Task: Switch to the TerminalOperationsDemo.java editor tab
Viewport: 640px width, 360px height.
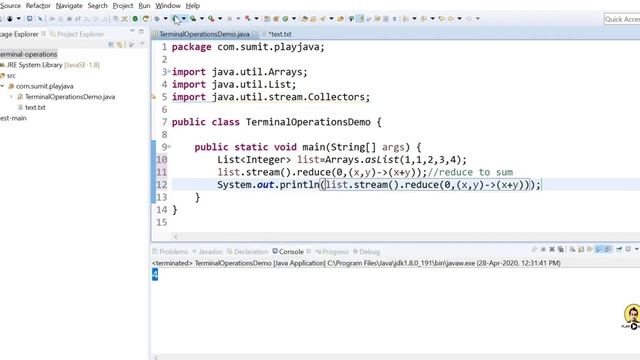Action: click(x=204, y=34)
